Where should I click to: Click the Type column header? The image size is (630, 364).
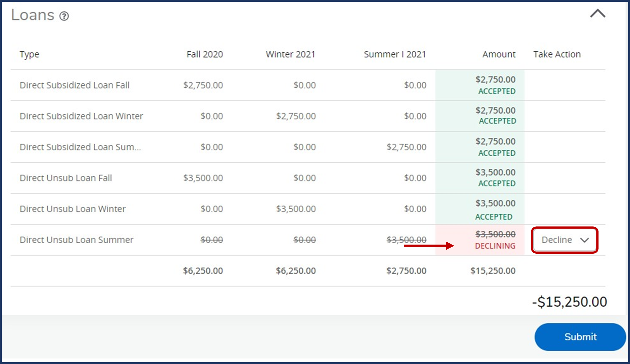pos(29,54)
